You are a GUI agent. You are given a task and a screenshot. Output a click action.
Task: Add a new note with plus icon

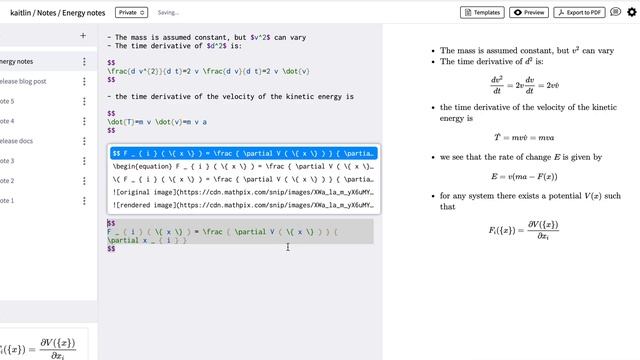83,36
